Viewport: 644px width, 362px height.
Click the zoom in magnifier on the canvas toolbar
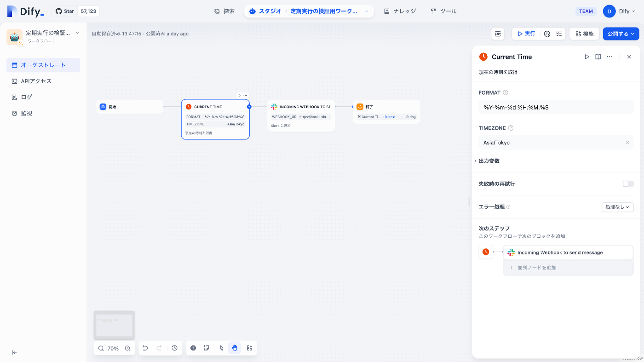(x=128, y=348)
